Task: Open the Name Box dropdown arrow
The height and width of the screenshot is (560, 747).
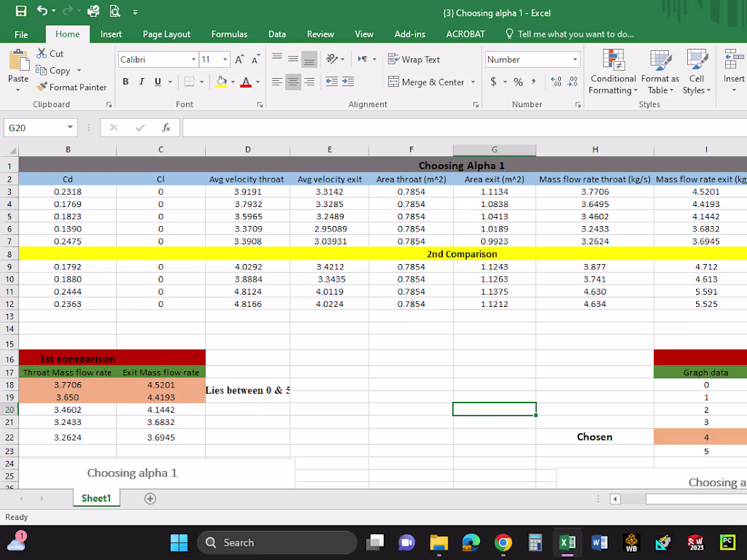Action: [x=71, y=128]
